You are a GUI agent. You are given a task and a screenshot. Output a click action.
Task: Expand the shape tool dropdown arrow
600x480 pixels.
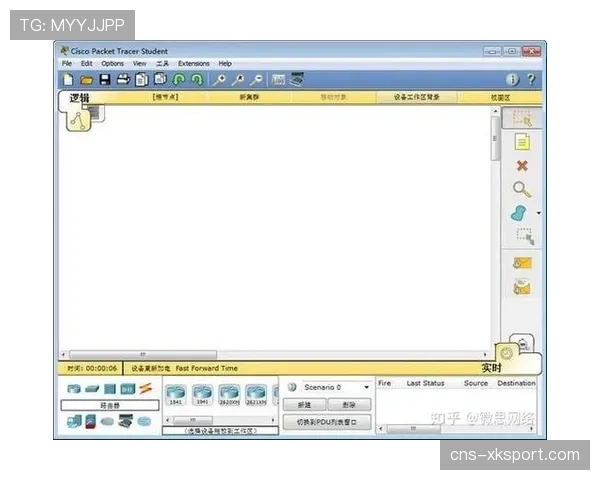539,213
